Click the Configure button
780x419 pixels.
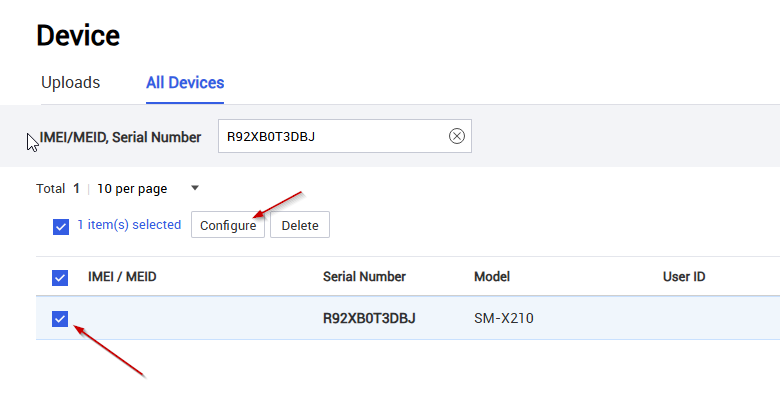tap(228, 225)
